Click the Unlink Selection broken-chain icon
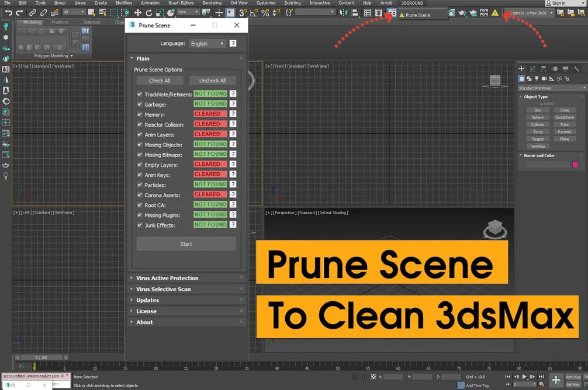The image size is (588, 390). [43, 13]
